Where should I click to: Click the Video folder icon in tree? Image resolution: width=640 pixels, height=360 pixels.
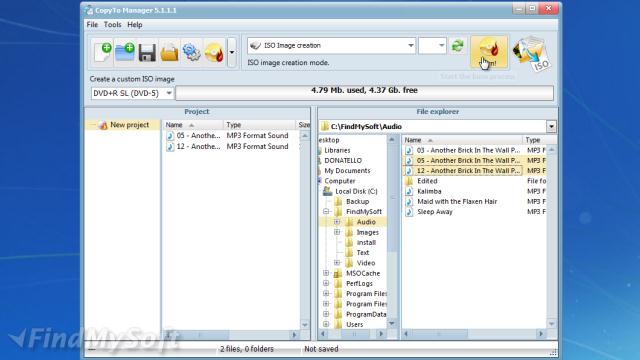click(349, 263)
